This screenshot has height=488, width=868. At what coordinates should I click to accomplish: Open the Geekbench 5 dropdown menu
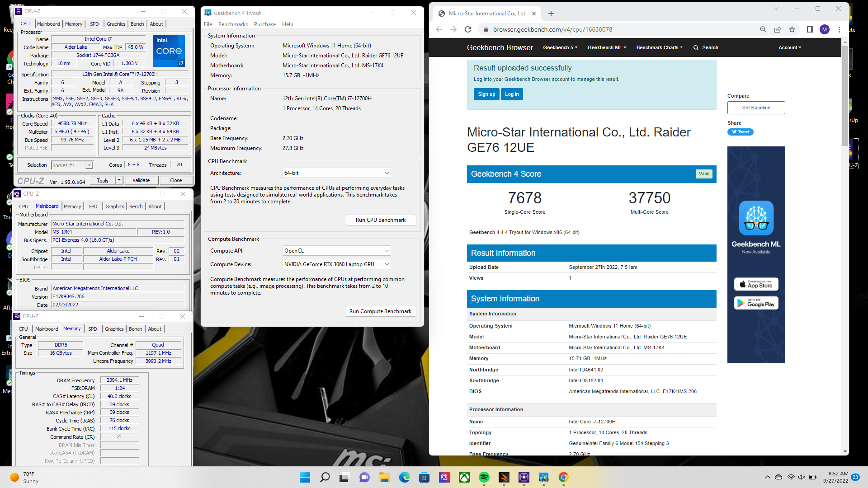click(x=560, y=47)
